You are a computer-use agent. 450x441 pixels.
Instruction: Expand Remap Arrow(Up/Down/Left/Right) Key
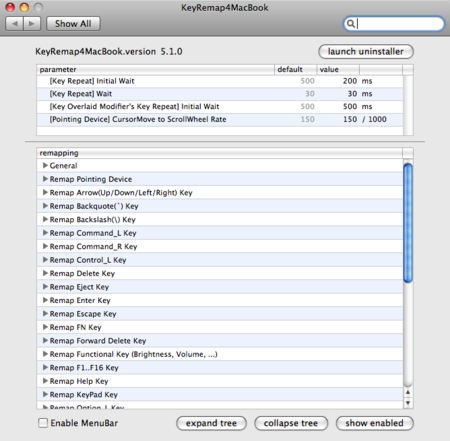tap(45, 192)
